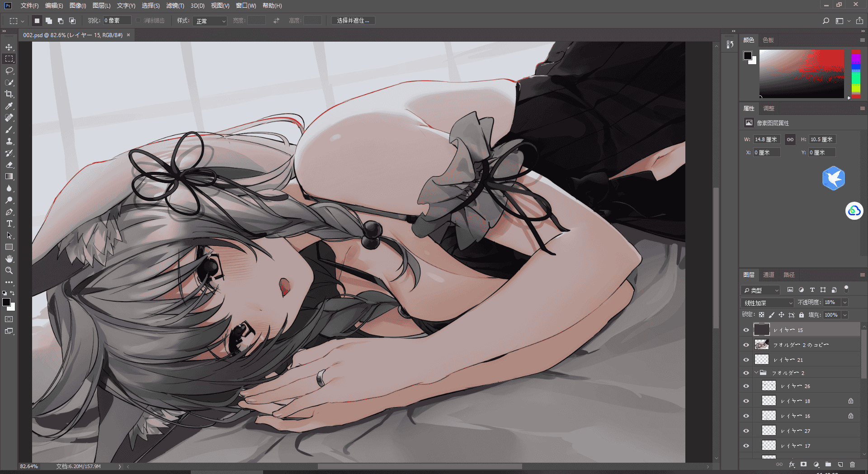Select the Brush tool
868x474 pixels.
point(9,129)
